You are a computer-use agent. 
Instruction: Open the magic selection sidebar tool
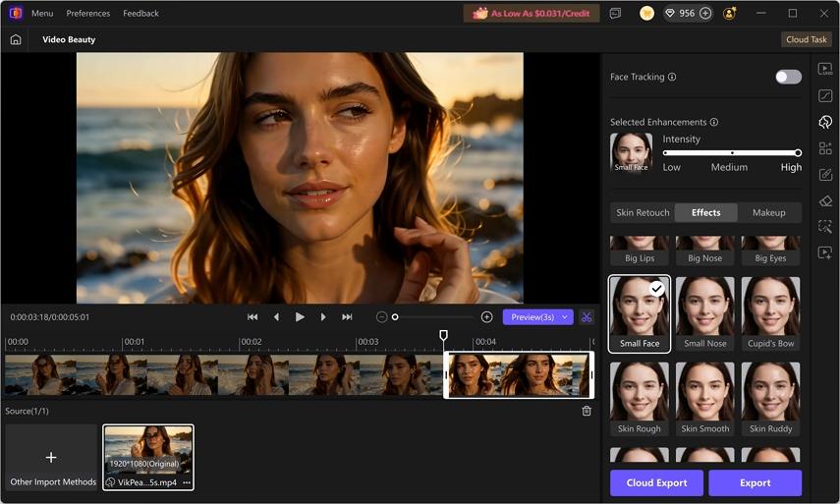click(x=825, y=227)
